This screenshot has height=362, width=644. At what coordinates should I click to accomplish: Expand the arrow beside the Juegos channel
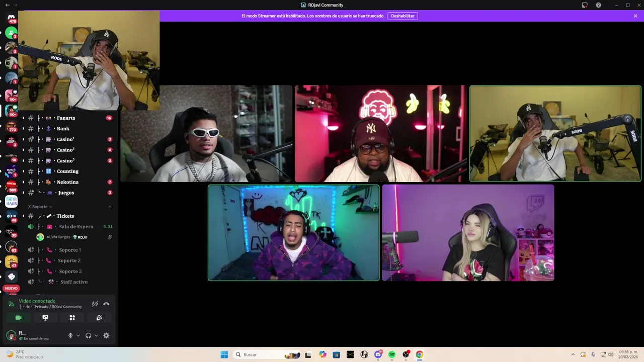click(x=23, y=193)
